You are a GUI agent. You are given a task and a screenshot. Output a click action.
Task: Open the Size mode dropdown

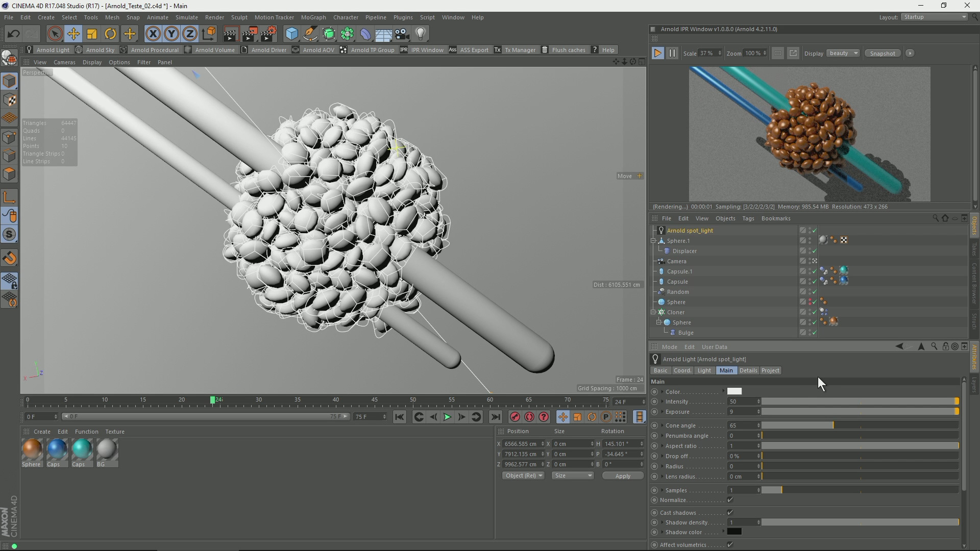[x=573, y=475]
